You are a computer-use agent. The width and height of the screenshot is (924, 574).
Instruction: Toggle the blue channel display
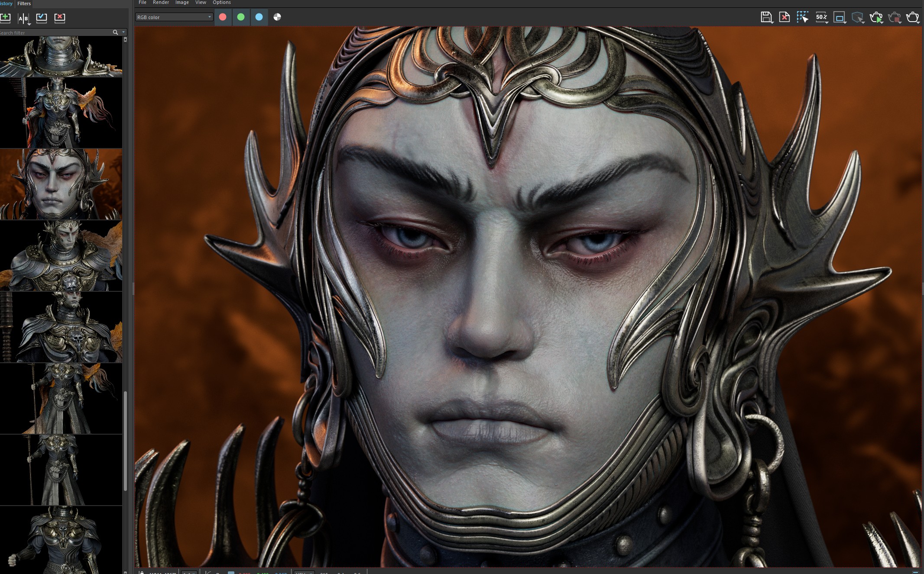click(x=259, y=17)
